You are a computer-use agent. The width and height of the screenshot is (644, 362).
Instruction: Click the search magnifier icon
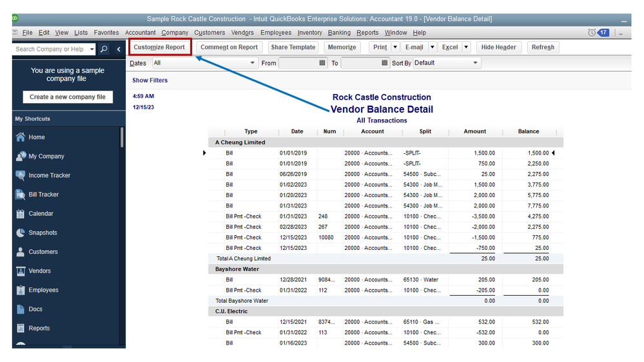[104, 49]
